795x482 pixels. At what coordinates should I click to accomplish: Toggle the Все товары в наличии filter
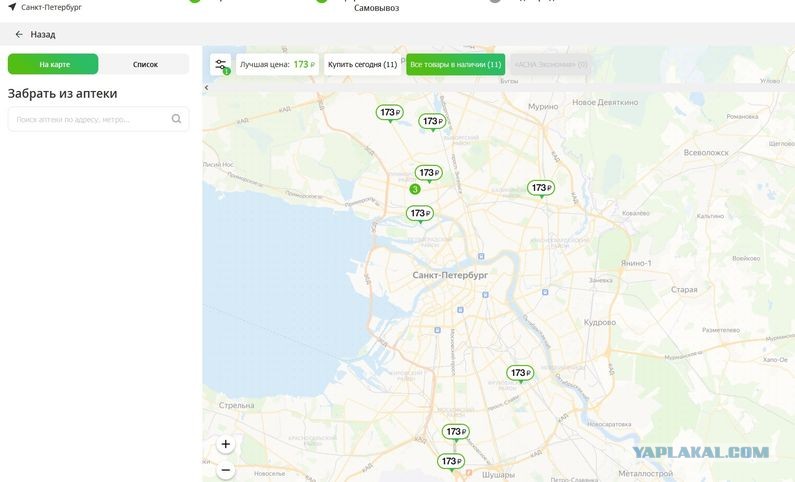(455, 64)
